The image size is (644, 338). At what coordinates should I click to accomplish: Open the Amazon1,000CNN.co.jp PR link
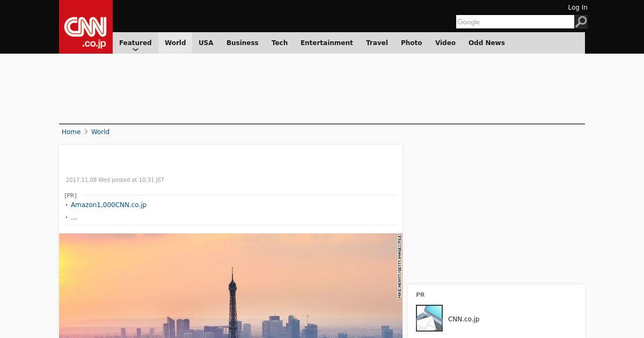108,205
